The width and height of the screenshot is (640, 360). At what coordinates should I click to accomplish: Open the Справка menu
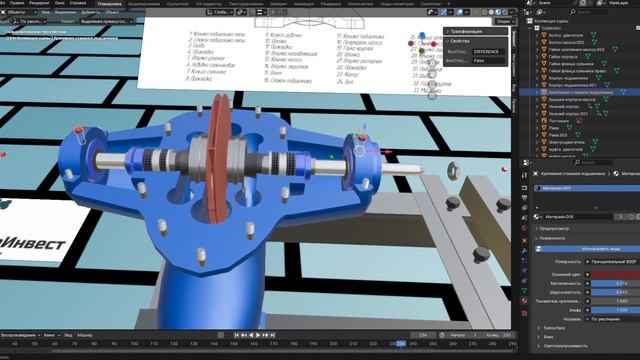[78, 3]
